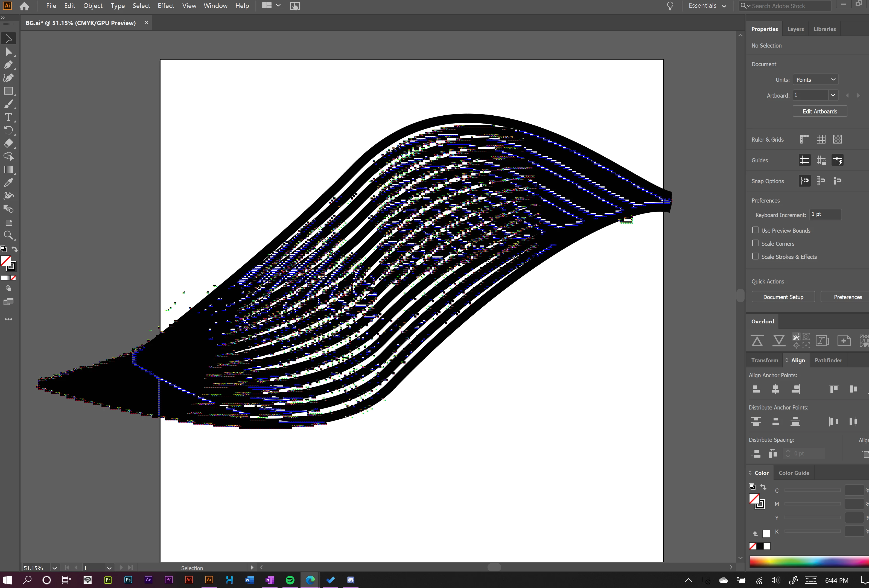This screenshot has width=869, height=588.
Task: Switch to the Layers tab
Action: tap(795, 29)
